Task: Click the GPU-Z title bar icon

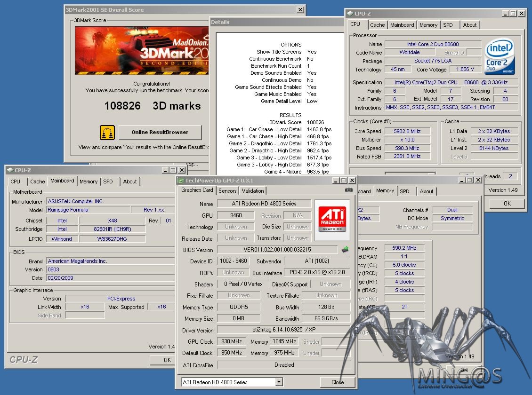Action: 181,181
